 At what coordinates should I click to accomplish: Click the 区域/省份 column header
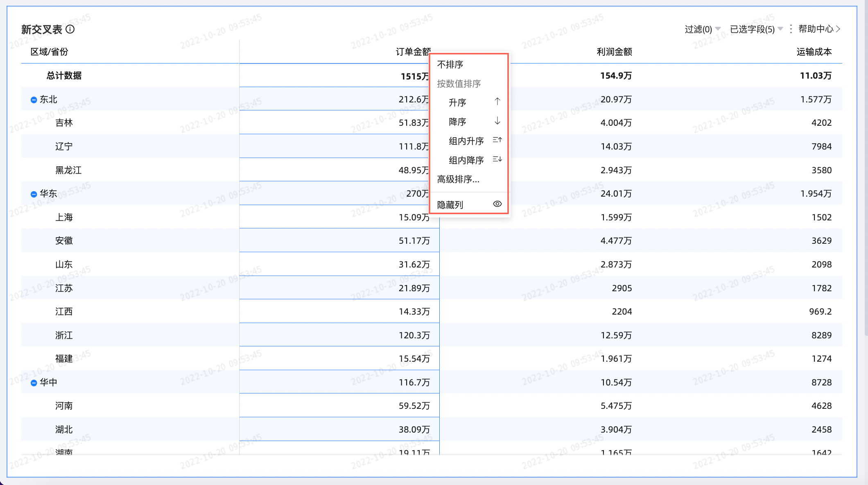[49, 52]
